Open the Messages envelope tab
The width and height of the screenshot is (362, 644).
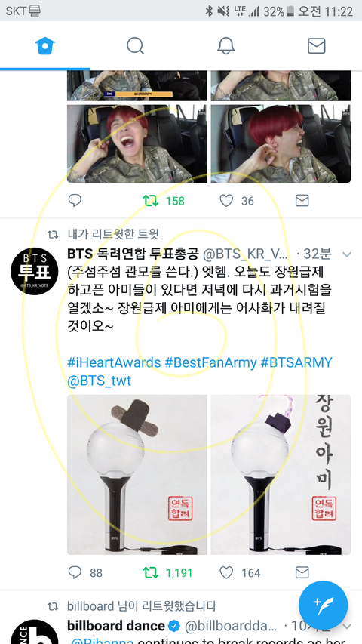click(x=317, y=45)
